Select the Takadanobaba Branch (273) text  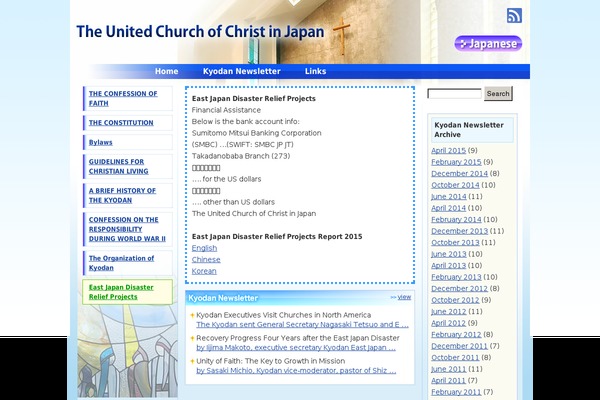tap(241, 156)
